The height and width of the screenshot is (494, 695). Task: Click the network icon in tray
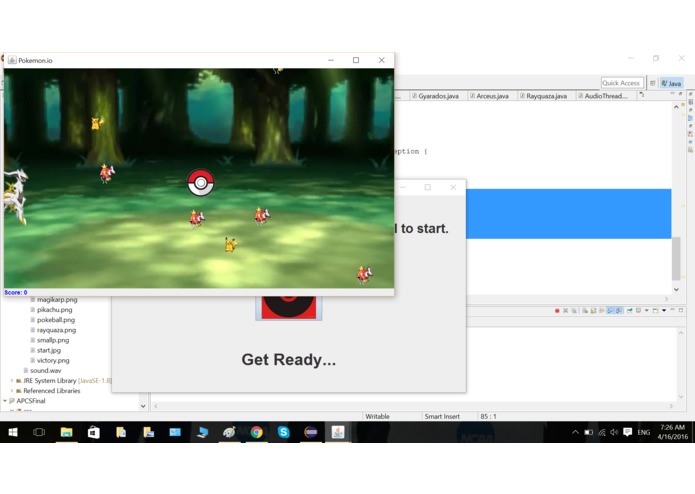[x=601, y=432]
